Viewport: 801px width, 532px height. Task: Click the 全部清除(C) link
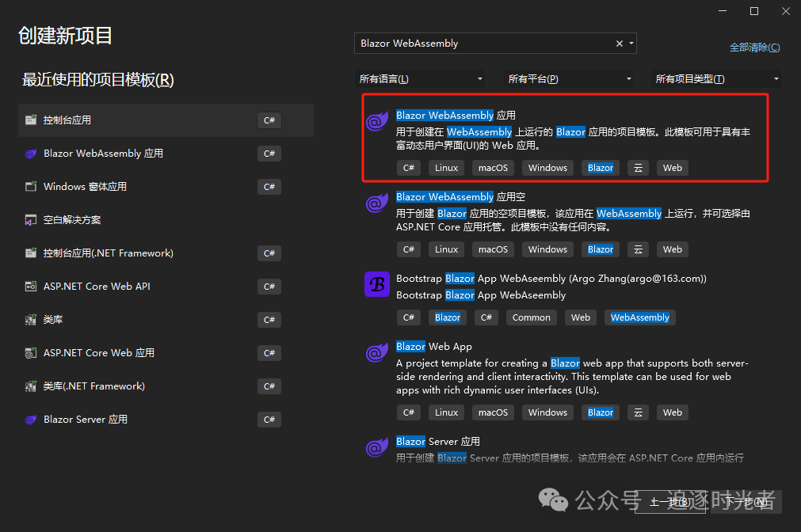coord(754,47)
